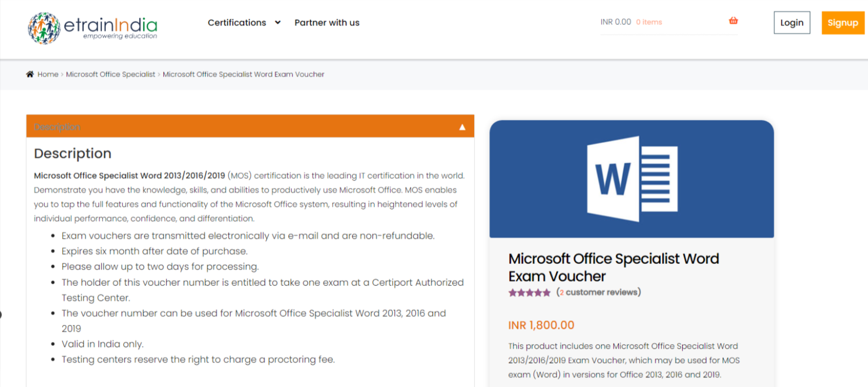Click the Microsoft Office Specialist breadcrumb link

[110, 74]
